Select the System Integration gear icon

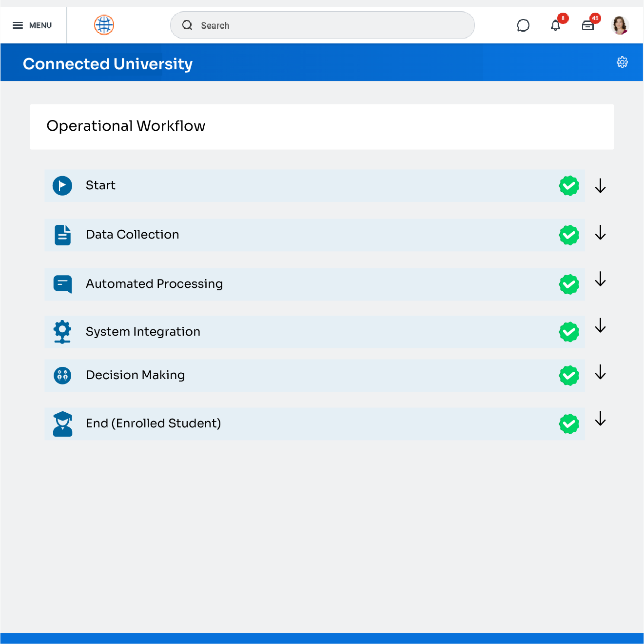pyautogui.click(x=62, y=332)
